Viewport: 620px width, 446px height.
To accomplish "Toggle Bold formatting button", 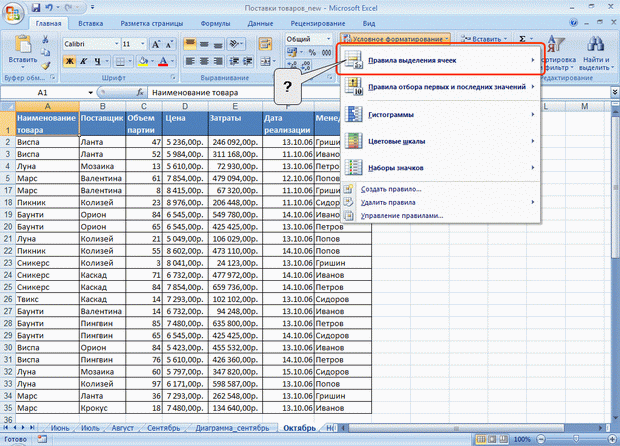I will [70, 61].
